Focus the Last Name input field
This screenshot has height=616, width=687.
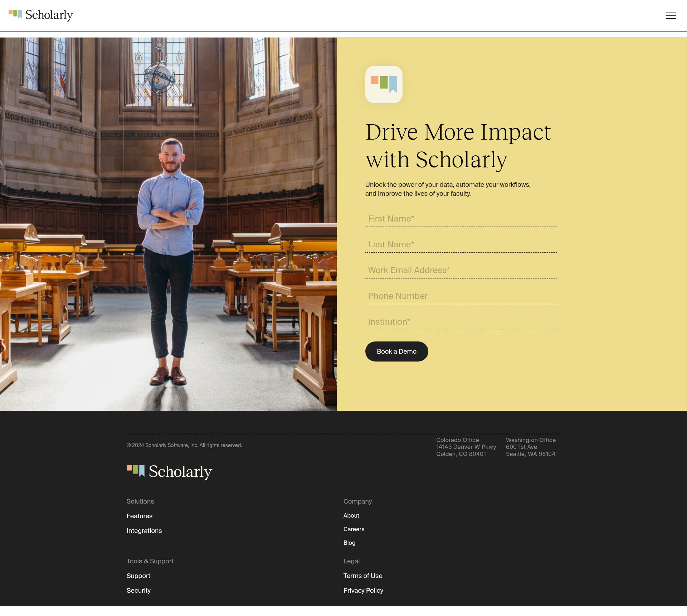click(x=461, y=244)
